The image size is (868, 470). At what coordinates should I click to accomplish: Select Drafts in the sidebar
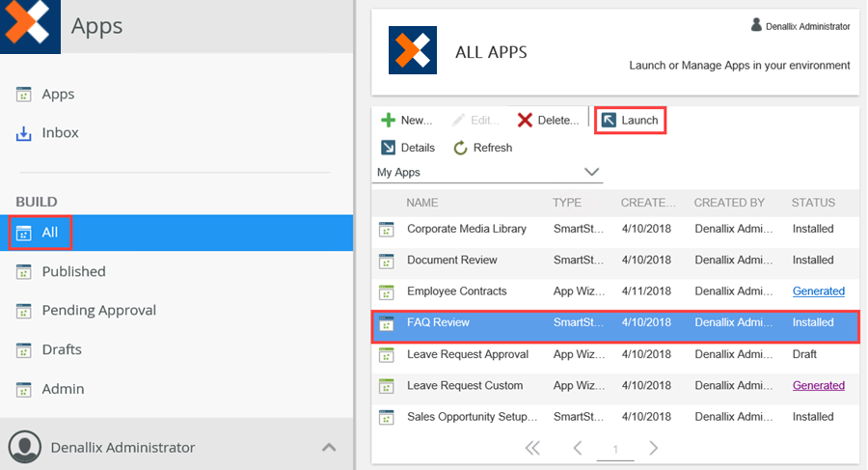(x=62, y=350)
